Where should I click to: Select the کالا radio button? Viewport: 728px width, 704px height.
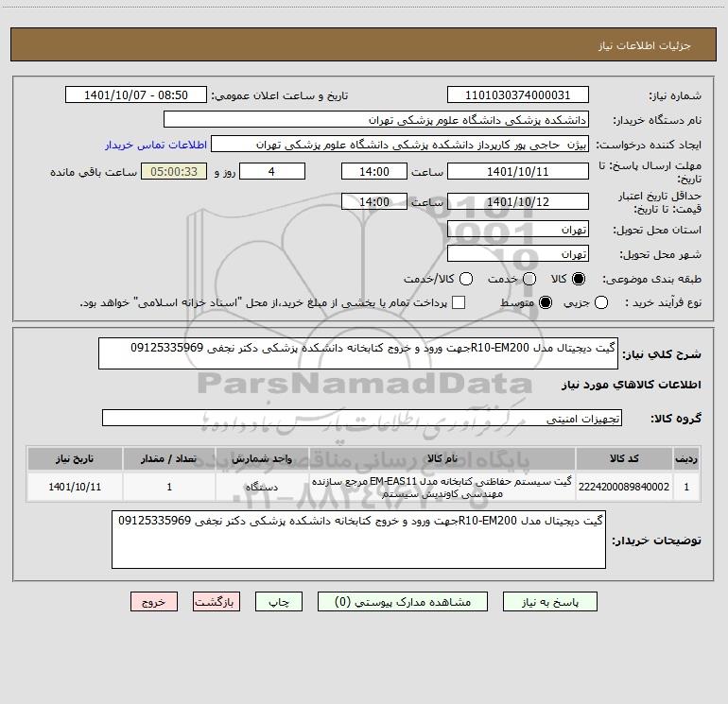pos(579,279)
